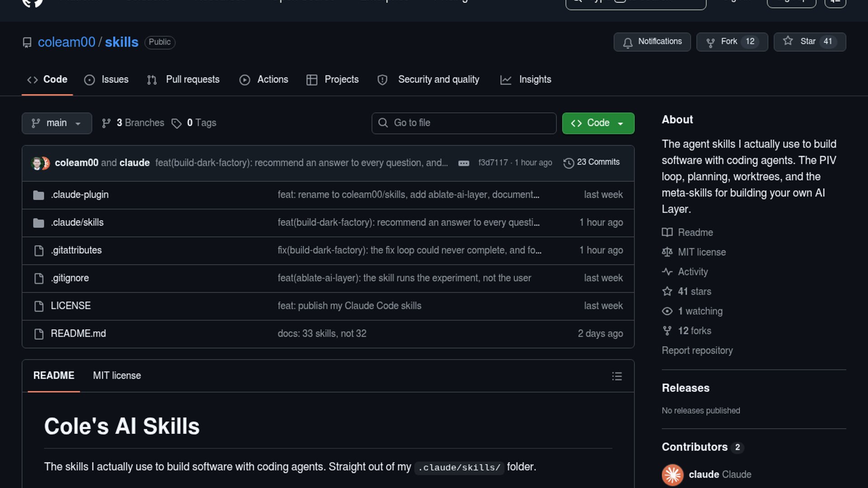Star the skills repository

810,42
